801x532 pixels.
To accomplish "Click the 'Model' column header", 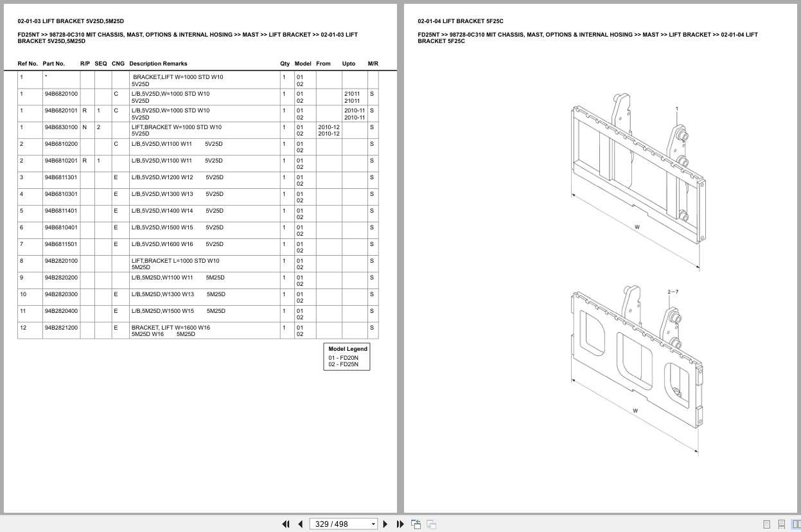I will click(x=303, y=64).
